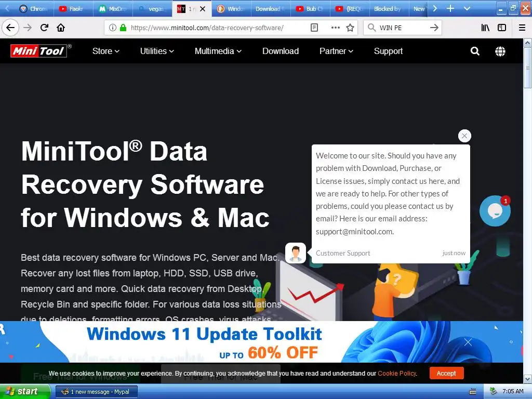The height and width of the screenshot is (399, 532).
Task: Click the forward navigation arrow
Action: coord(28,28)
